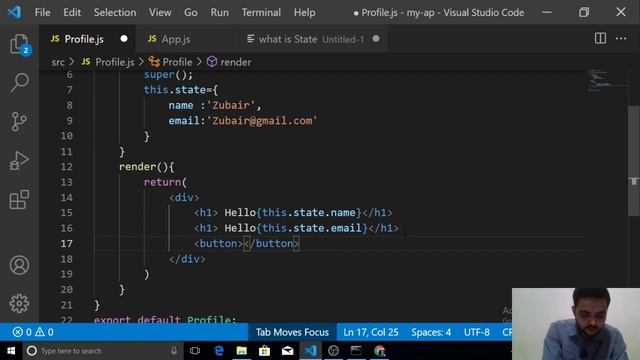Toggle Tab Moves Focus in status bar
The height and width of the screenshot is (360, 640).
(x=292, y=332)
